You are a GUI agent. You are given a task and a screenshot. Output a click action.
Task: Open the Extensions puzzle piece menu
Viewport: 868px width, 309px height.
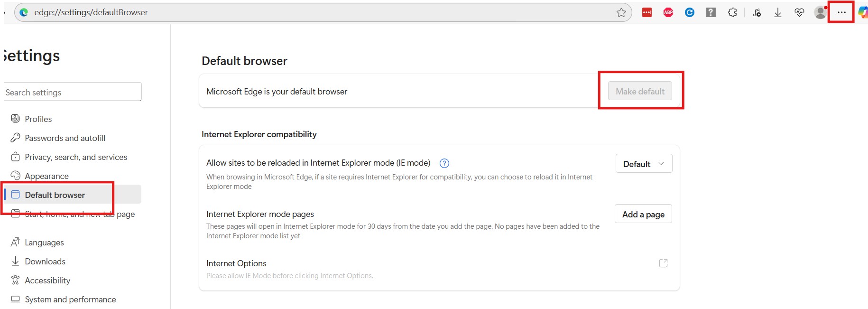[732, 13]
